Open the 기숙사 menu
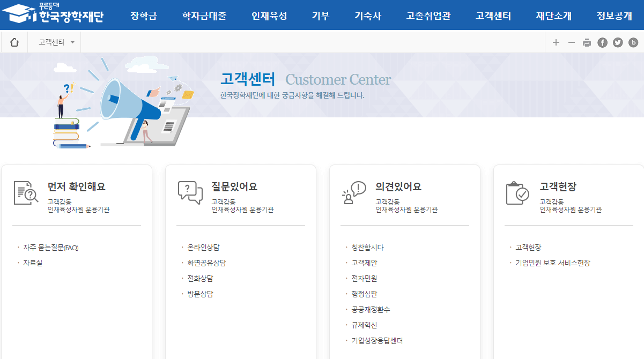The height and width of the screenshot is (359, 644). [368, 16]
